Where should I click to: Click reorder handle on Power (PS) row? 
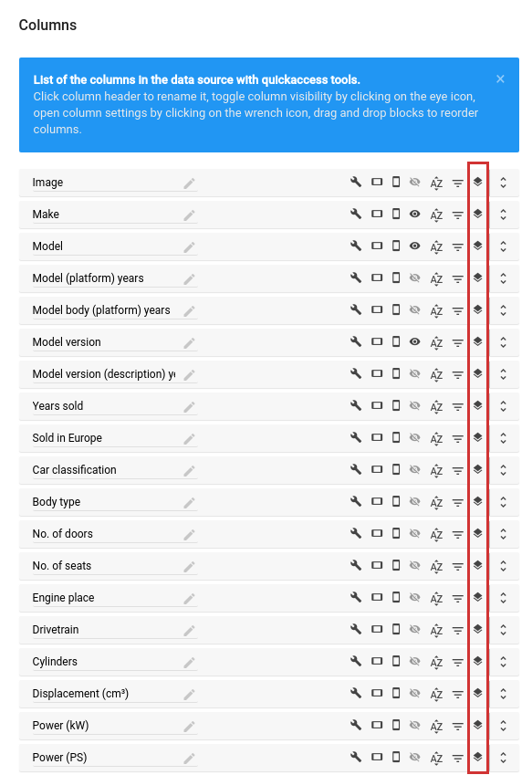[x=503, y=758]
